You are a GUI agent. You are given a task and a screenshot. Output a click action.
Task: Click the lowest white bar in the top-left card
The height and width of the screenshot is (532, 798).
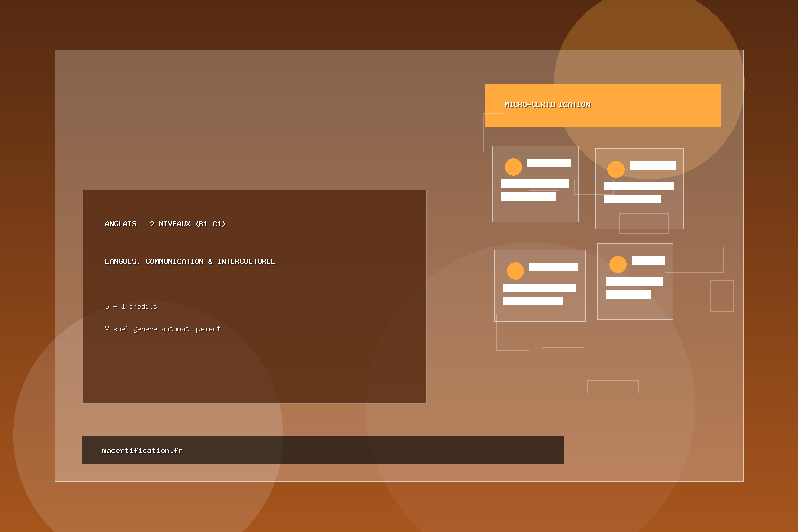[528, 196]
